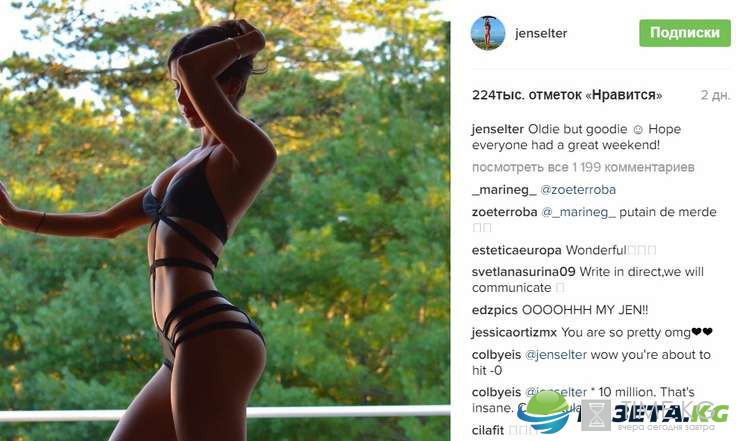The image size is (736, 441).
Task: Open cilafit commenter profile
Action: [x=488, y=430]
